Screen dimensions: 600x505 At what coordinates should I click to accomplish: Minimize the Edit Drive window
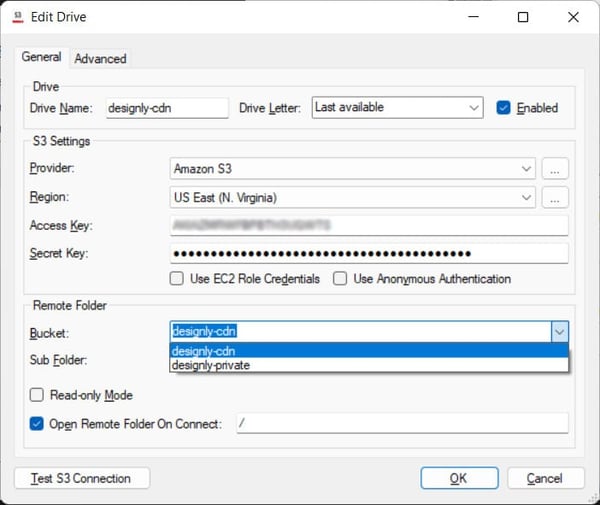[473, 17]
